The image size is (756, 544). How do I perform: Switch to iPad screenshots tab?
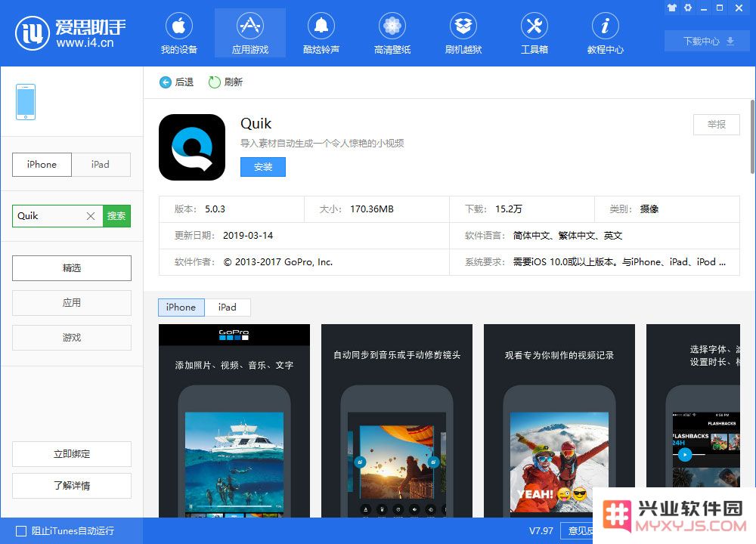click(x=228, y=308)
